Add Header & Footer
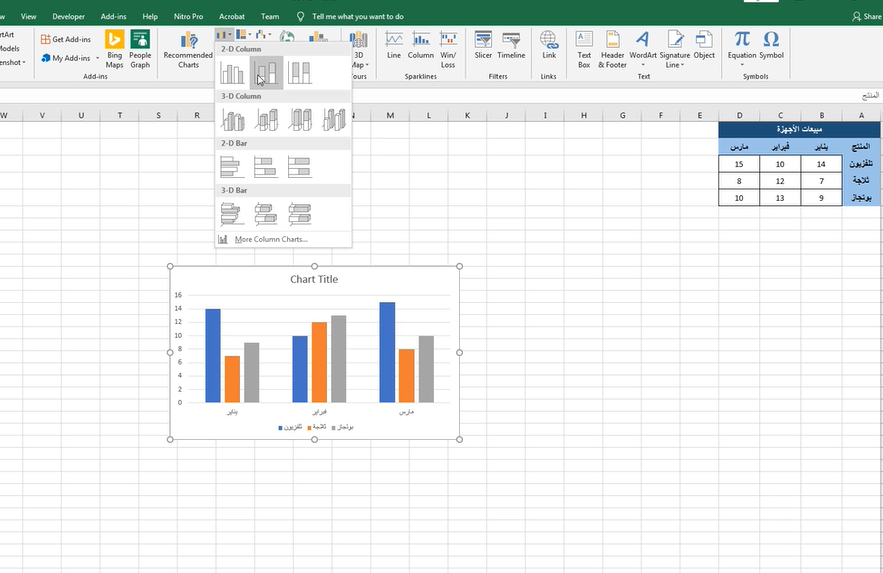 pyautogui.click(x=613, y=50)
